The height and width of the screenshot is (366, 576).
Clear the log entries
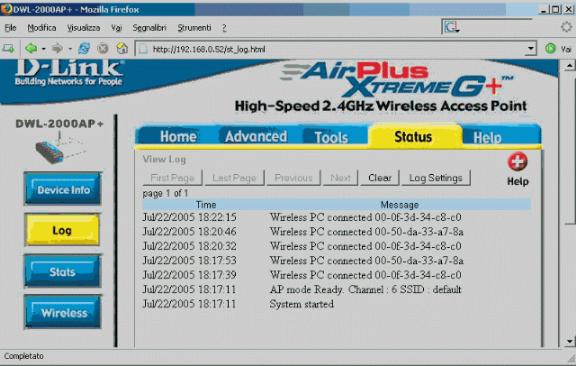(379, 178)
